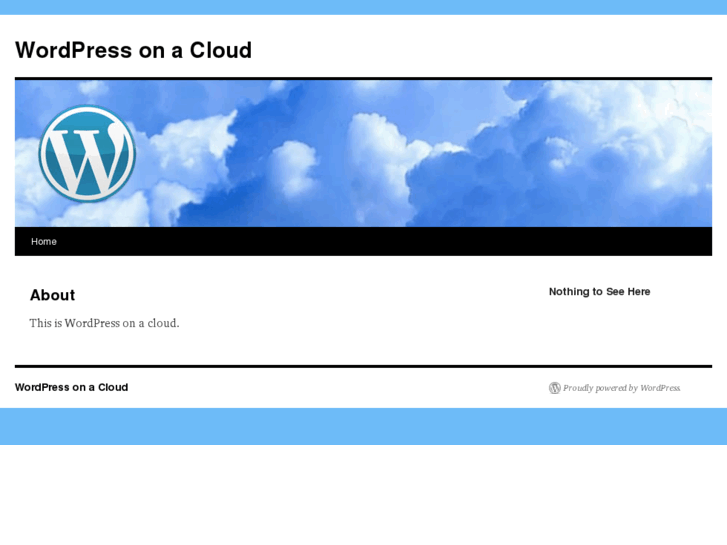Click the small WordPress icon in the footer
727x545 pixels.
pos(555,388)
